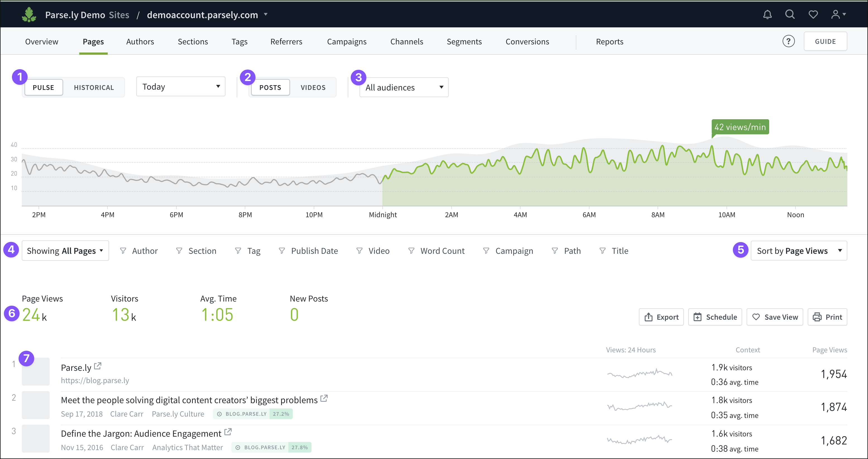Expand the Showing All Pages dropdown
This screenshot has height=459, width=868.
pyautogui.click(x=65, y=251)
